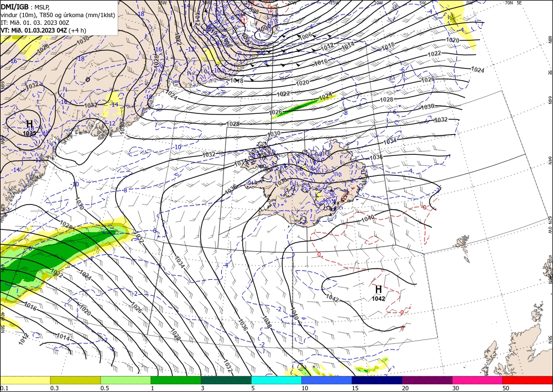Select the light green 0.5 mm legend swatch
Viewport: 553px width, 392px height.
[126, 380]
